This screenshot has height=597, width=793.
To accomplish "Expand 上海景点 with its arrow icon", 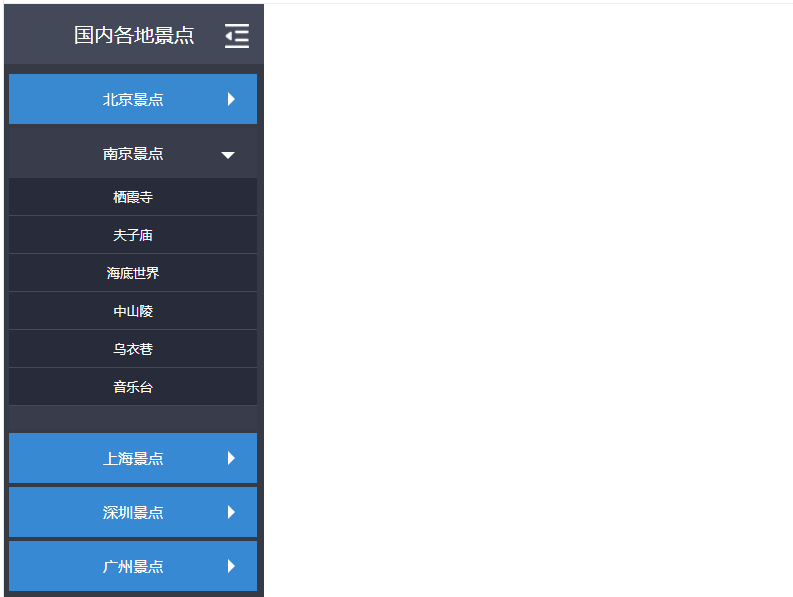I will tap(231, 458).
